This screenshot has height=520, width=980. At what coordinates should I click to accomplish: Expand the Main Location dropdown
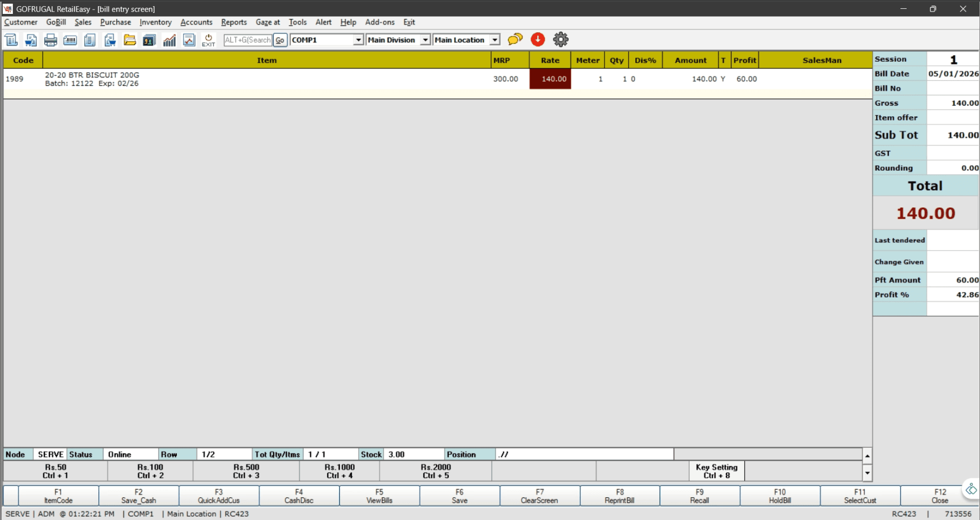494,40
